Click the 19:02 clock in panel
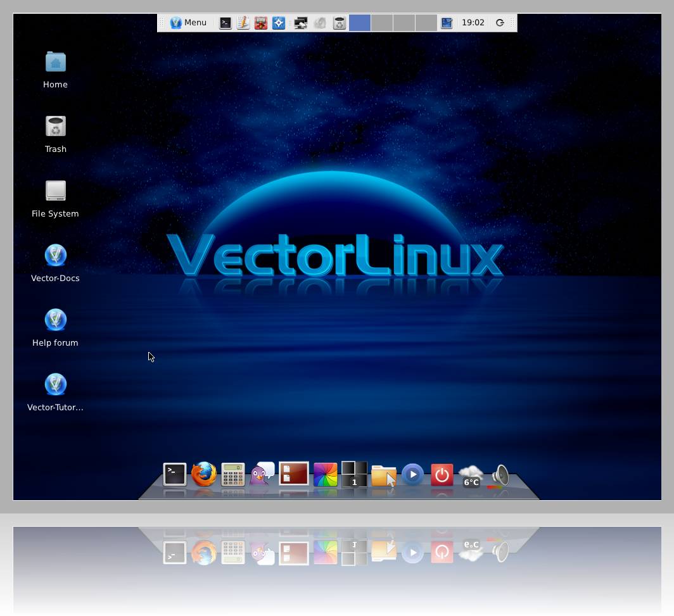Viewport: 674px width, 616px height. point(473,23)
